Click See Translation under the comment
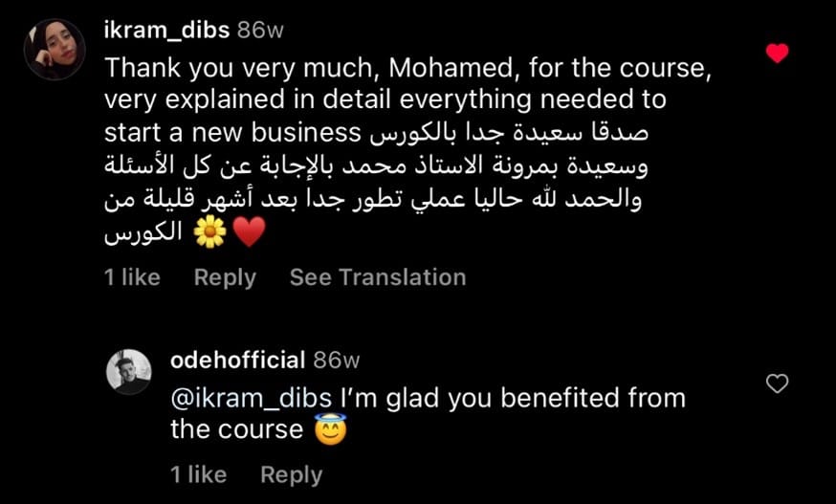The height and width of the screenshot is (504, 836). (378, 277)
